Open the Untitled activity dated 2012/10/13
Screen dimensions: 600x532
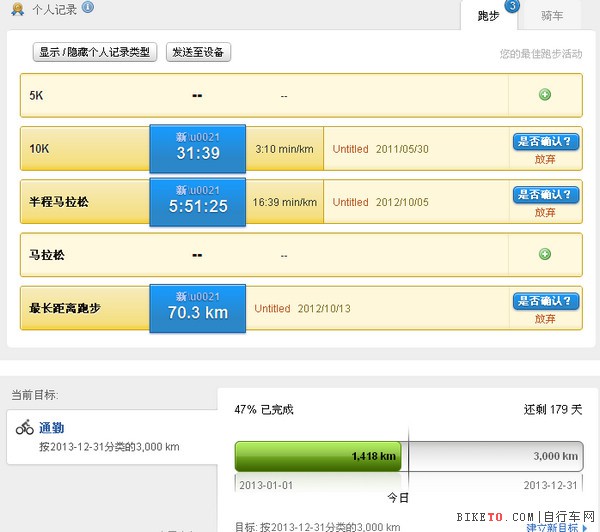[272, 308]
